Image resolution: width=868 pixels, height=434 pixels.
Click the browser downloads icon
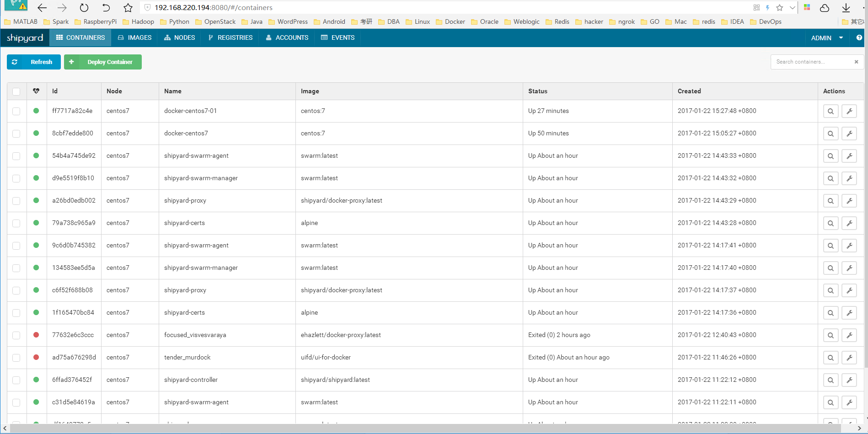click(x=845, y=7)
